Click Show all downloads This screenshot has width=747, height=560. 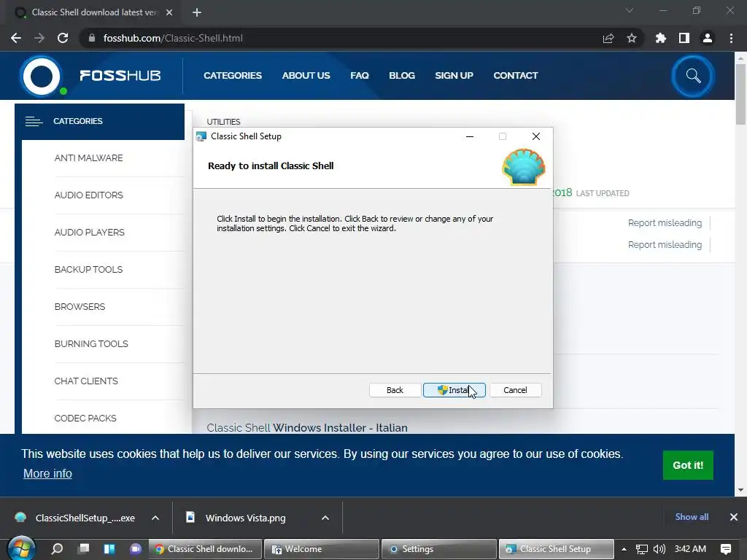(x=692, y=517)
